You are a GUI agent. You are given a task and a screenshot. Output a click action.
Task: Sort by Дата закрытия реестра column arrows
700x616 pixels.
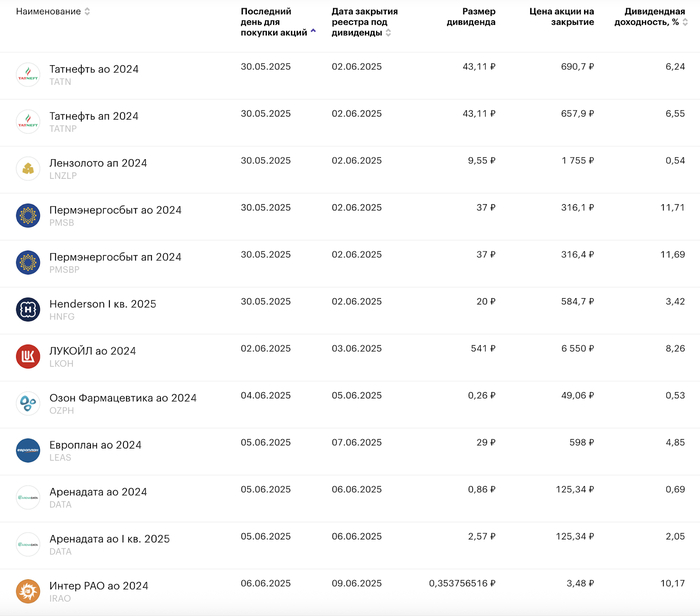[x=388, y=32]
